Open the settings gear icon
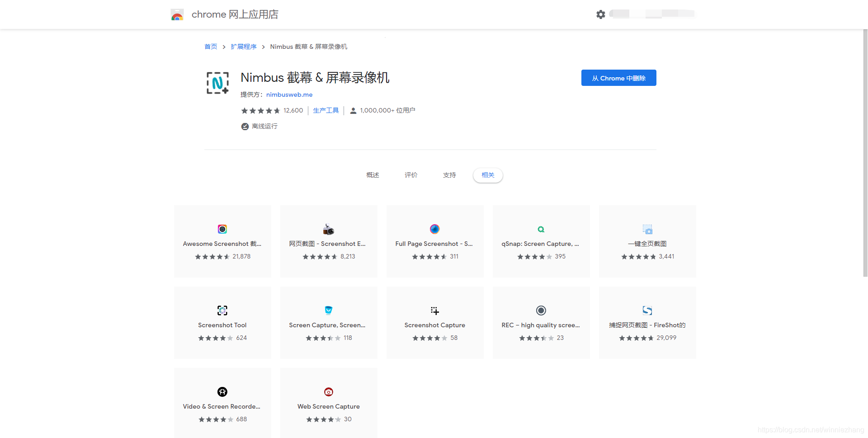The image size is (868, 438). [601, 14]
